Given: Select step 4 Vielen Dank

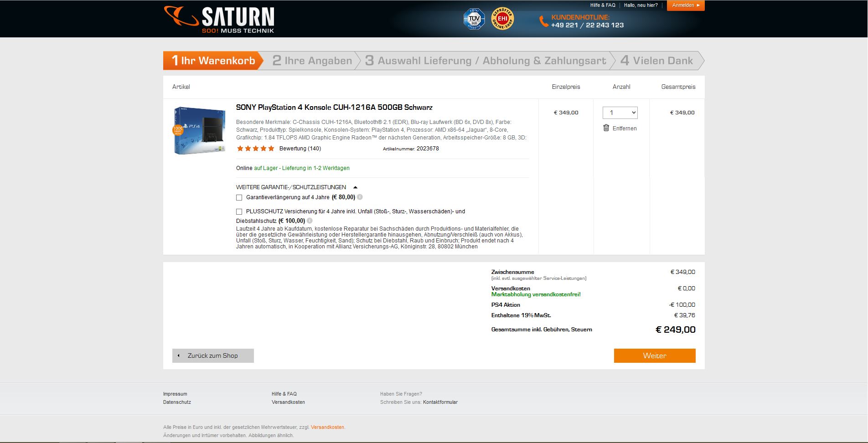Looking at the screenshot, I should (x=657, y=61).
